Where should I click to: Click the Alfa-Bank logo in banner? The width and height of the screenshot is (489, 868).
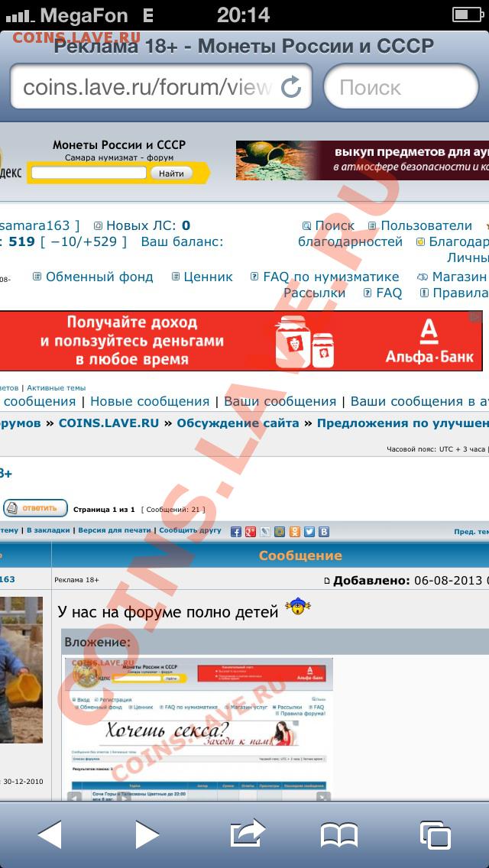[x=429, y=342]
